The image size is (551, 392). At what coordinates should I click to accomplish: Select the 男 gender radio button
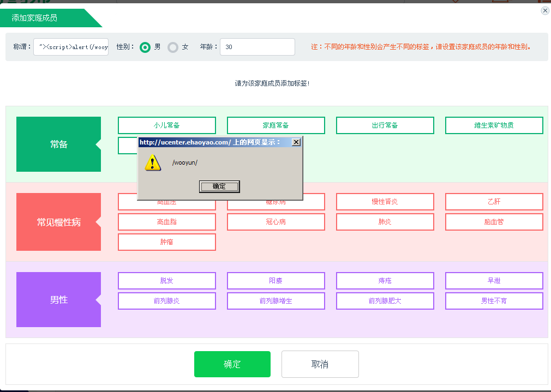145,47
